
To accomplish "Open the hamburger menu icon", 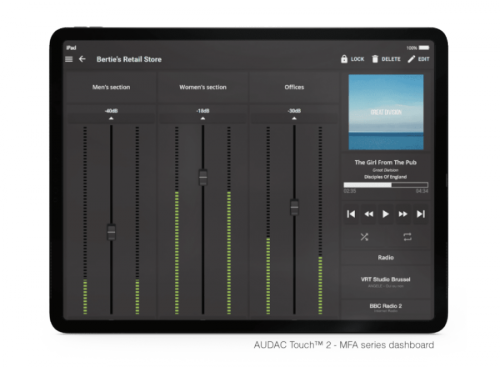I will [x=69, y=59].
